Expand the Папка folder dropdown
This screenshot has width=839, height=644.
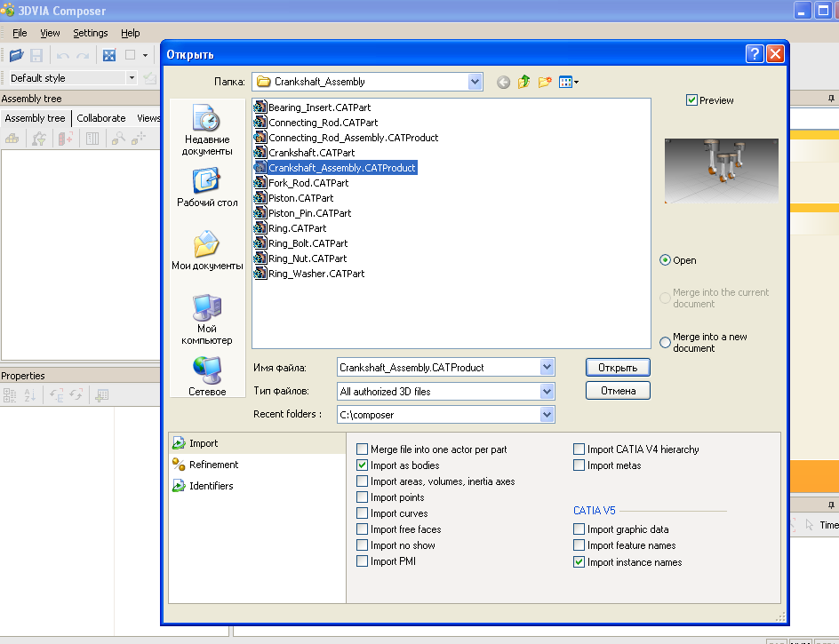coord(475,82)
